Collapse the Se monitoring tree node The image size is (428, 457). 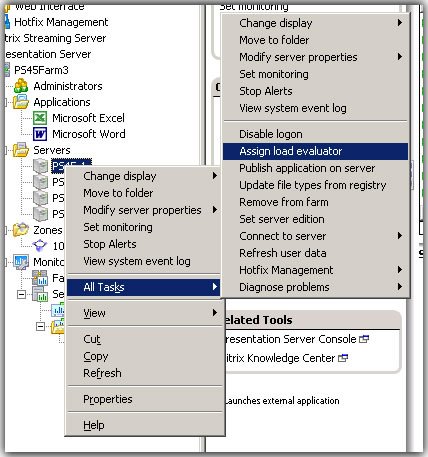tap(21, 294)
